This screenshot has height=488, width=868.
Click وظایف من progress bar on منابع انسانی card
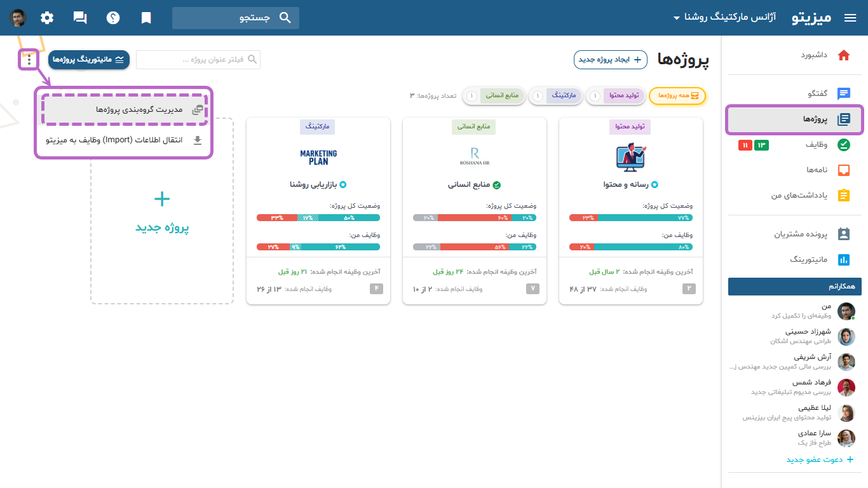pyautogui.click(x=475, y=247)
